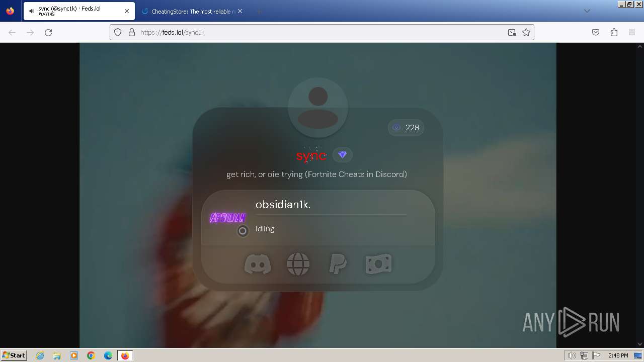Reload the current page

pos(48,32)
